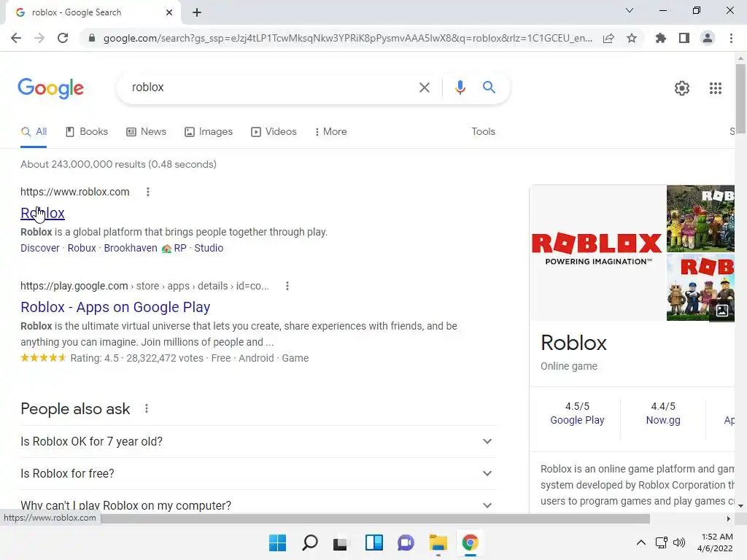Share this page icon in address bar

[x=608, y=38]
